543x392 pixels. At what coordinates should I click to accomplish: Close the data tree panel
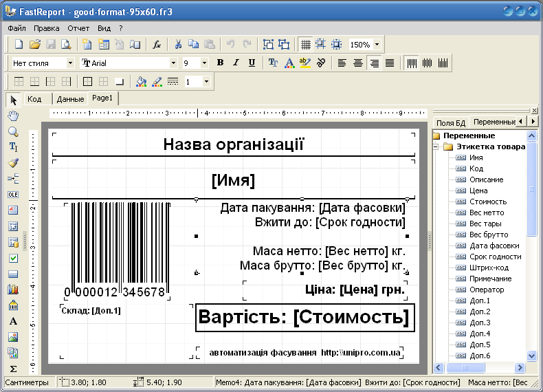click(x=534, y=111)
